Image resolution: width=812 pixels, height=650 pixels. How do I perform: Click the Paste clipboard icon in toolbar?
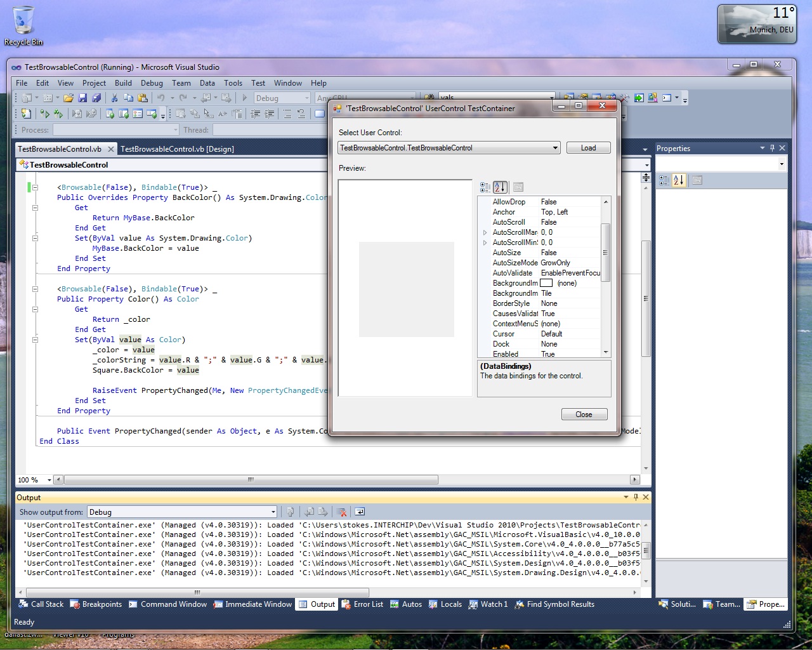[x=143, y=98]
